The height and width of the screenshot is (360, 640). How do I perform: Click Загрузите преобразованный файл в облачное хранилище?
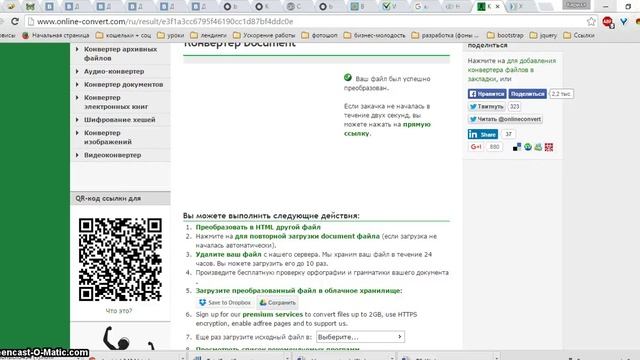click(299, 291)
